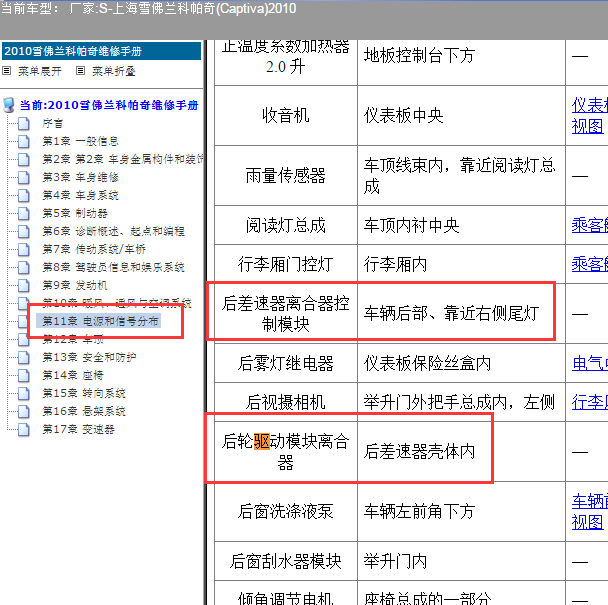Open chapter 第8章 驾驶员信息和娱乐系统
608x605 pixels.
pos(113,268)
